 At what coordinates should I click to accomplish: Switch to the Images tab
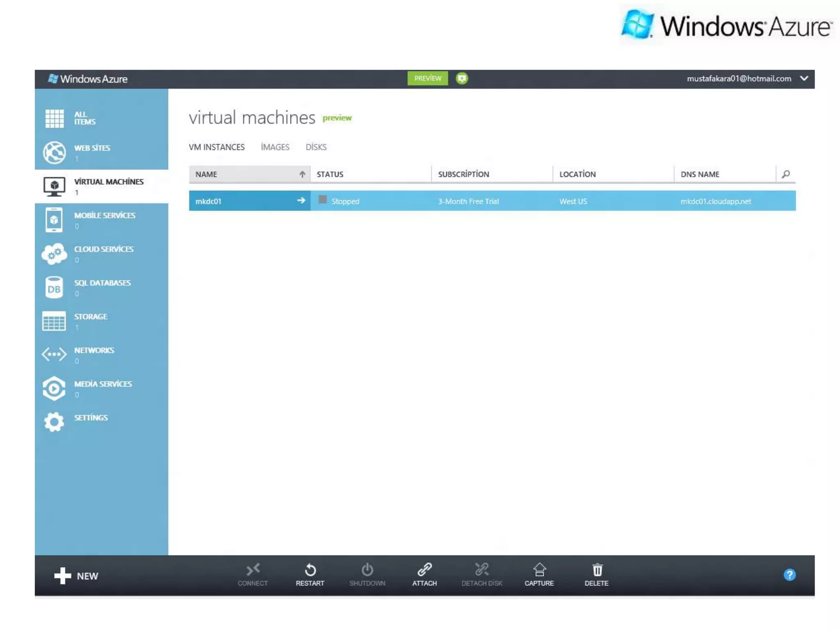point(275,147)
